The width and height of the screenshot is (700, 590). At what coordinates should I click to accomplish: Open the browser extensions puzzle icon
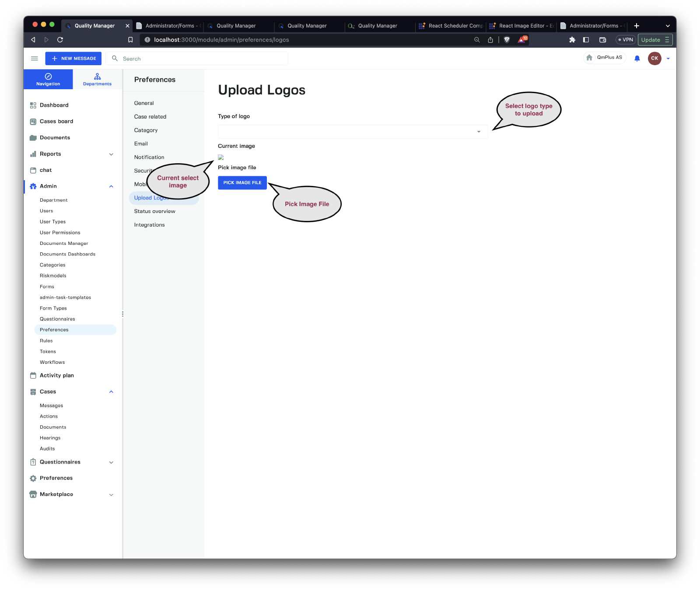572,40
